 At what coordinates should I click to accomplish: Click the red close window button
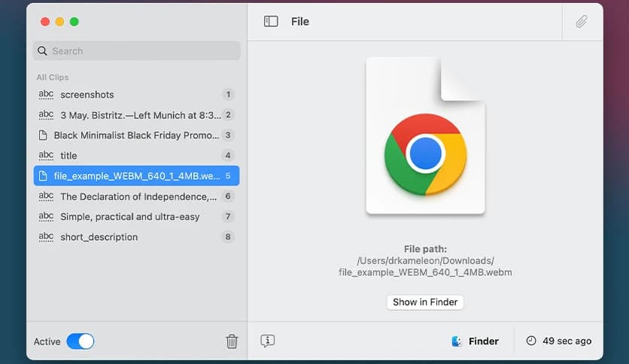pos(45,22)
